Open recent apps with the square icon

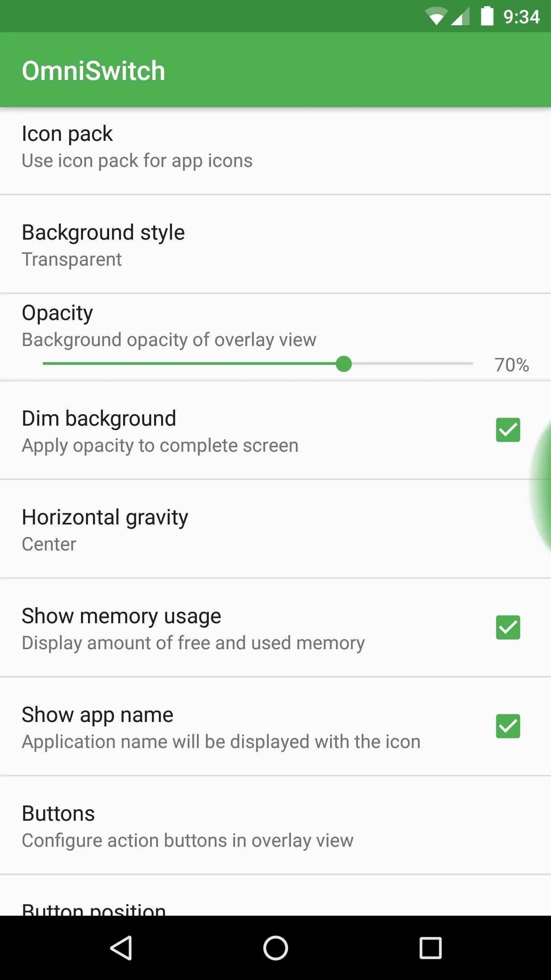[430, 948]
